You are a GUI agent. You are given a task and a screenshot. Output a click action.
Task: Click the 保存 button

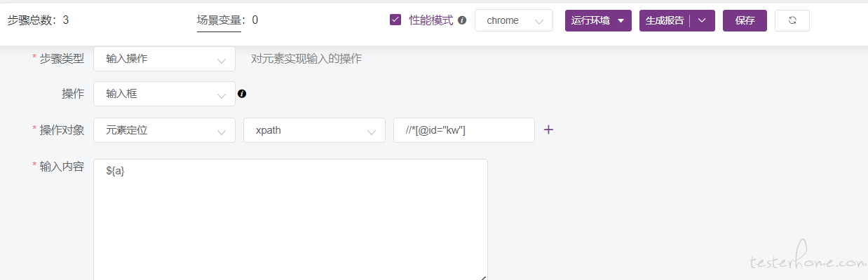[745, 20]
